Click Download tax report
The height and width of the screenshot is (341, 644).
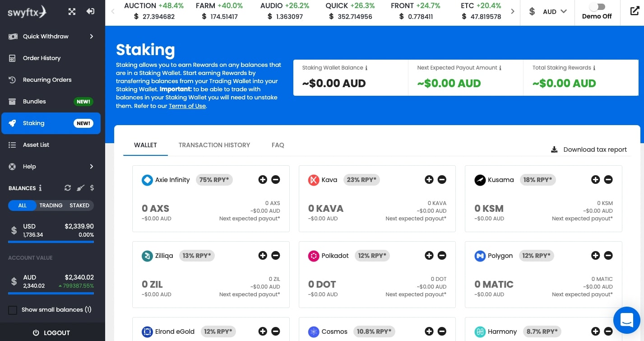coord(589,149)
